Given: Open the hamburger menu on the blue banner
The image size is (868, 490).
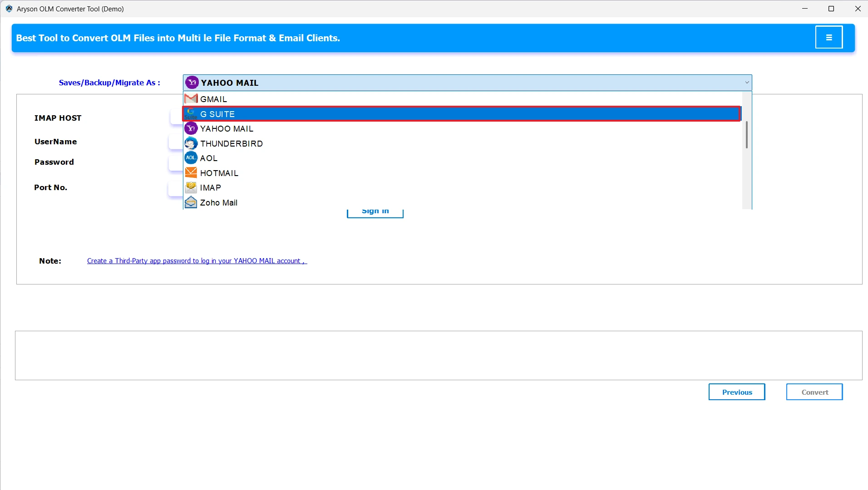Looking at the screenshot, I should point(829,37).
